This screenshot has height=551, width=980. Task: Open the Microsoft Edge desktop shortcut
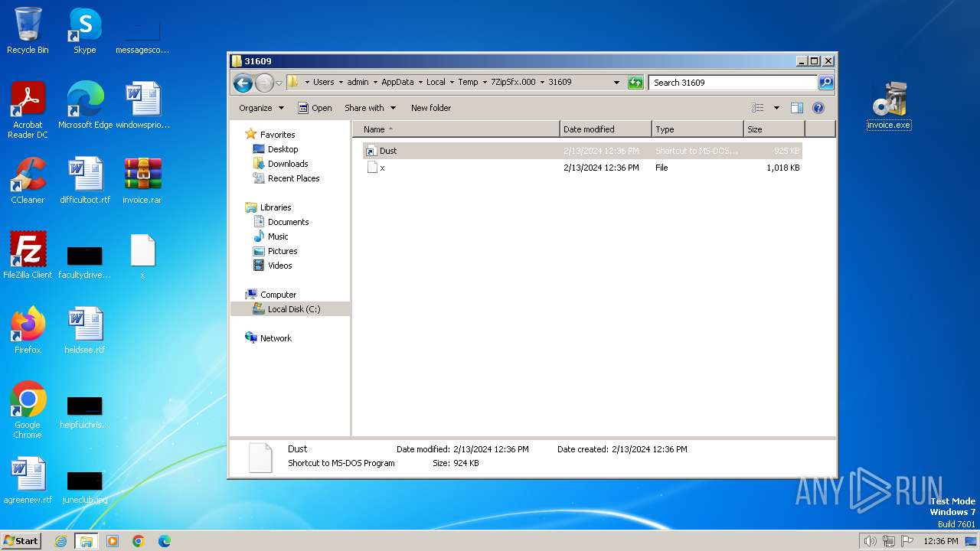point(85,105)
